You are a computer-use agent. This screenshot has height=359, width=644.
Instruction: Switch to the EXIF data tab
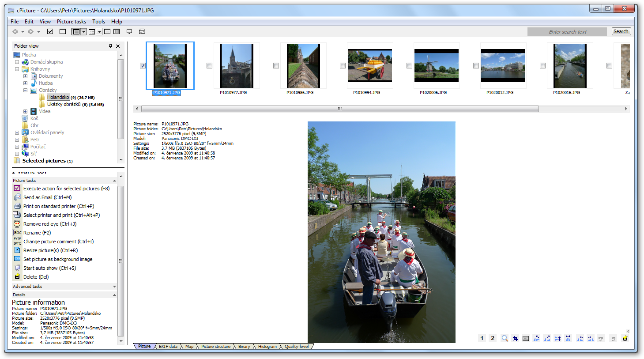point(168,346)
